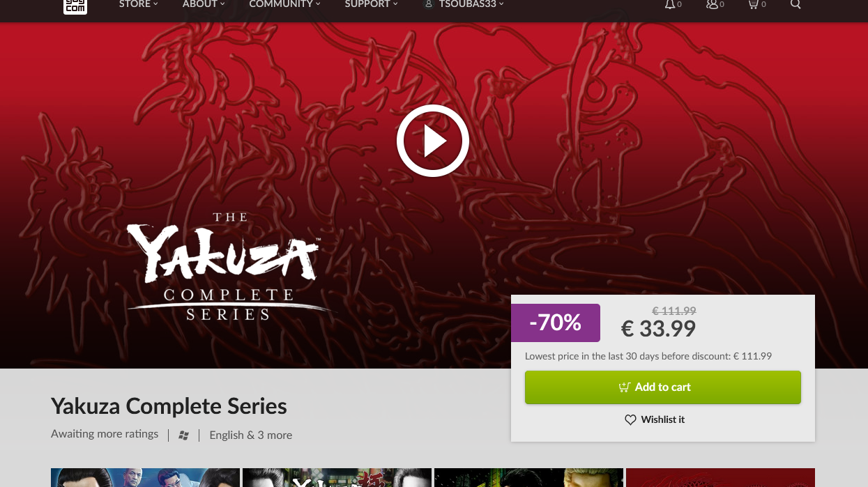Viewport: 868px width, 487px height.
Task: Open the notifications bell icon
Action: click(669, 5)
